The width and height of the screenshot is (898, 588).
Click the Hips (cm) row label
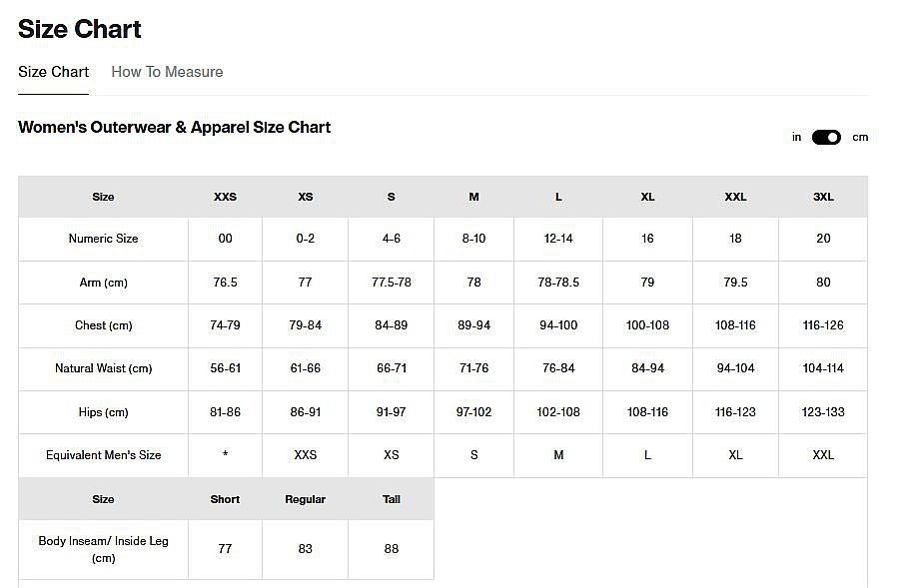pos(103,412)
